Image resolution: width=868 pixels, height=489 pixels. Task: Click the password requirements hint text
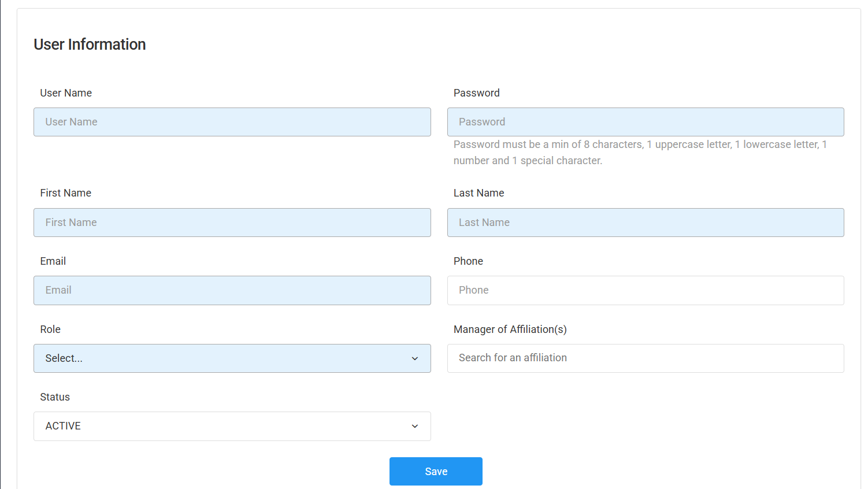(640, 153)
